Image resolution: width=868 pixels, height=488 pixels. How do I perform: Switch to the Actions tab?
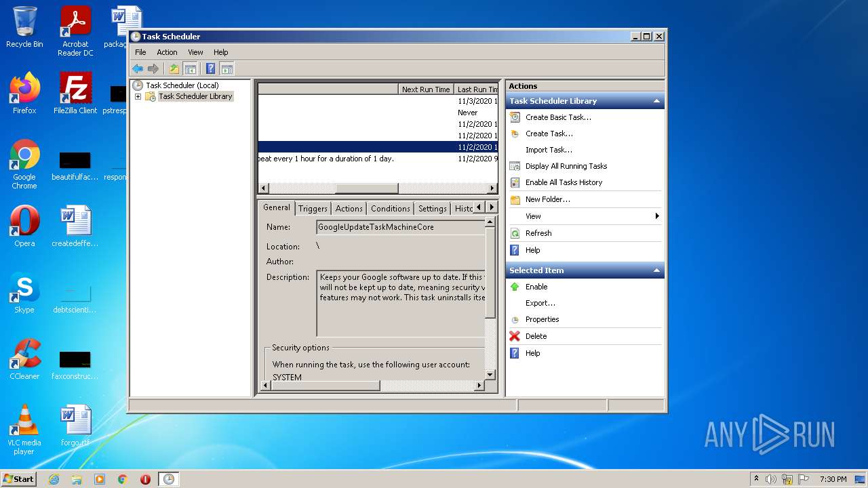click(x=349, y=208)
